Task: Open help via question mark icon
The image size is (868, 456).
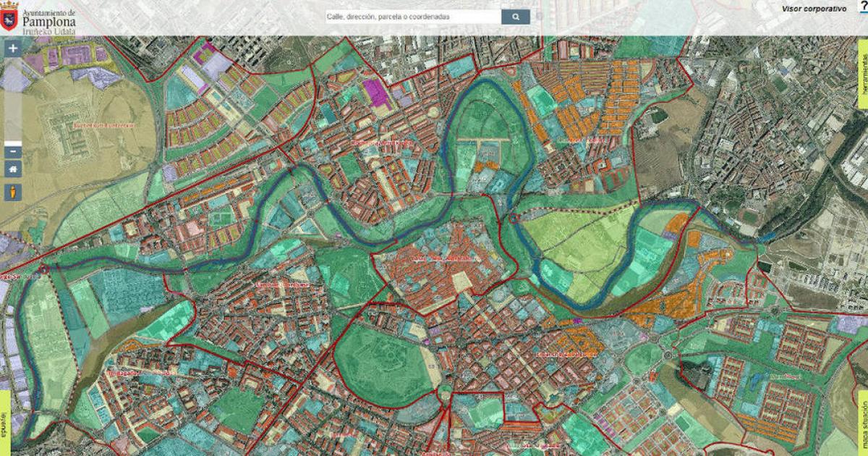Action: (862, 7)
